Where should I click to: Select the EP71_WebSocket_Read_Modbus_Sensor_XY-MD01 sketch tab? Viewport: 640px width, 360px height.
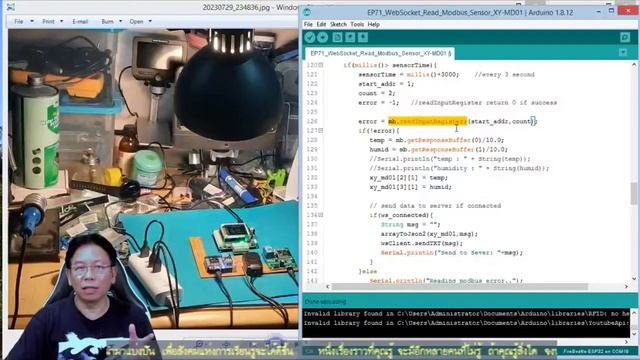click(380, 53)
